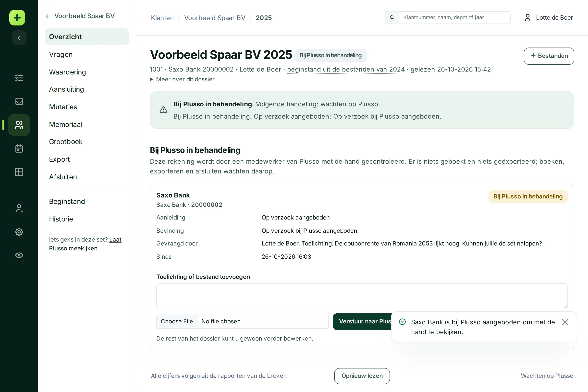Click the green plus Plusso logo
Screen dimensions: 588x392
click(x=17, y=18)
